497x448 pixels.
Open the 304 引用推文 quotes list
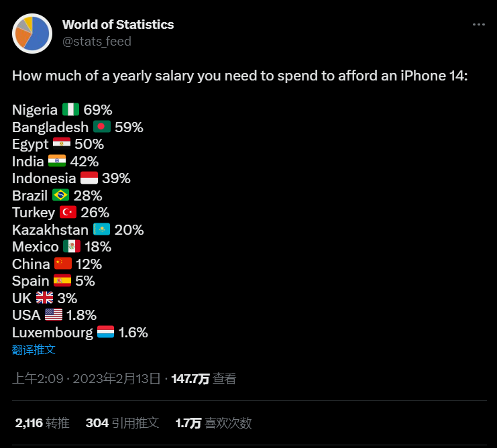coord(122,423)
